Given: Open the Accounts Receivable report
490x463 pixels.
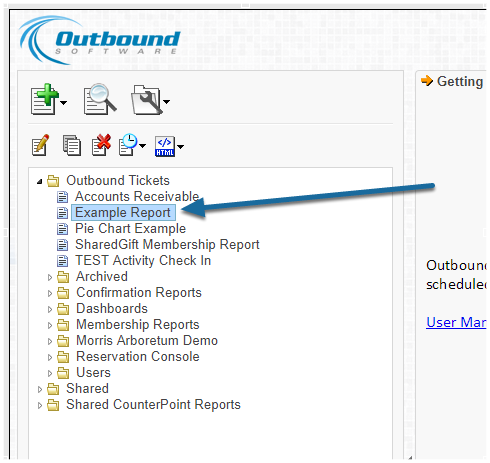Looking at the screenshot, I should (137, 196).
